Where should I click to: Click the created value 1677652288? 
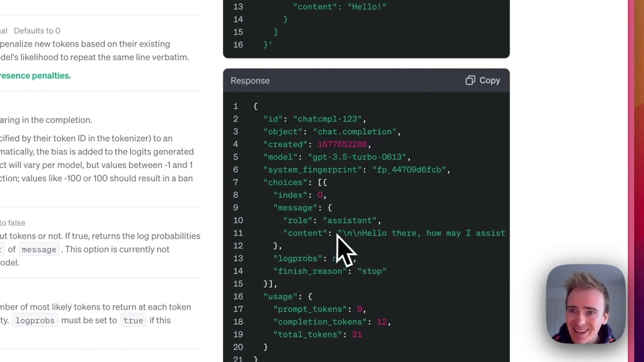[342, 144]
